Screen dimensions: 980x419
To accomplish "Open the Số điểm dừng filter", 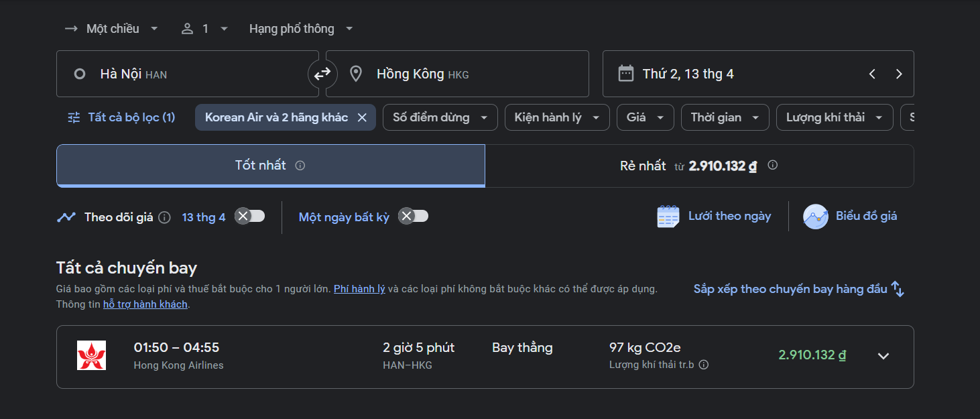I will click(x=440, y=117).
